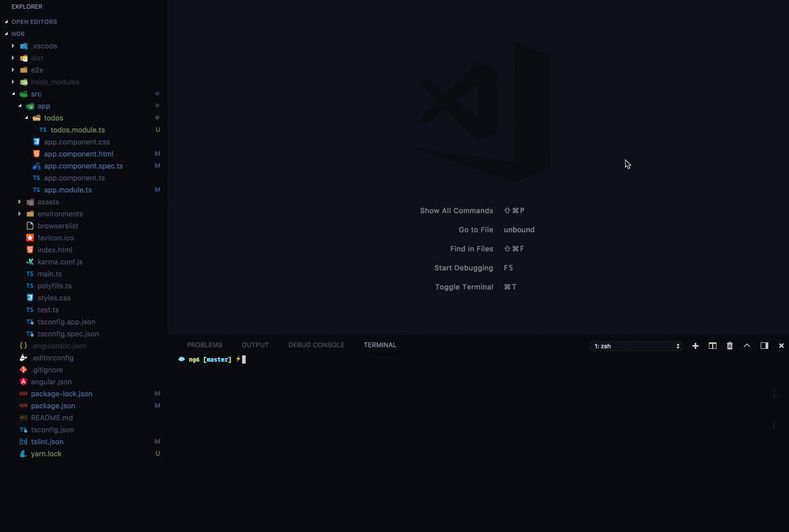Open tsconfig.app.json file
Viewport: 789px width, 532px height.
click(x=67, y=322)
